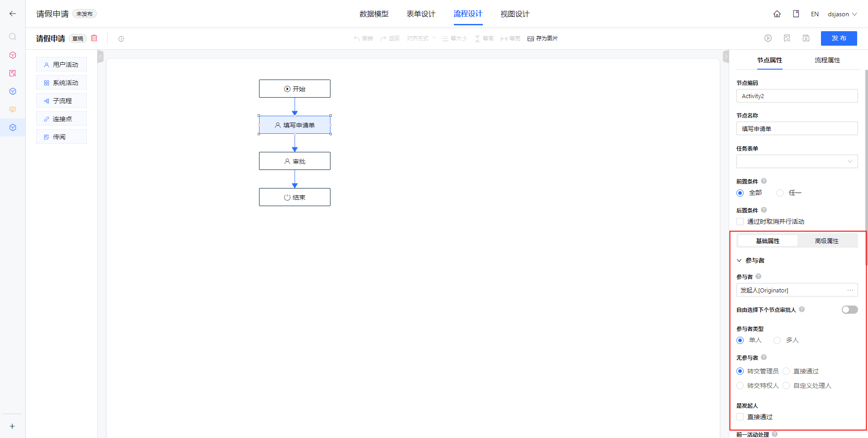Screen dimensions: 868x438
Task: Select 多人 participant type
Action: [777, 340]
